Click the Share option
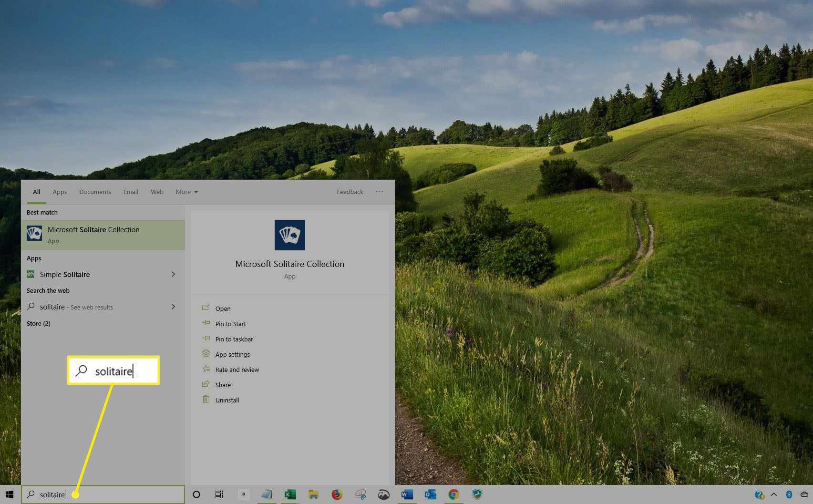The width and height of the screenshot is (813, 504). pyautogui.click(x=223, y=385)
